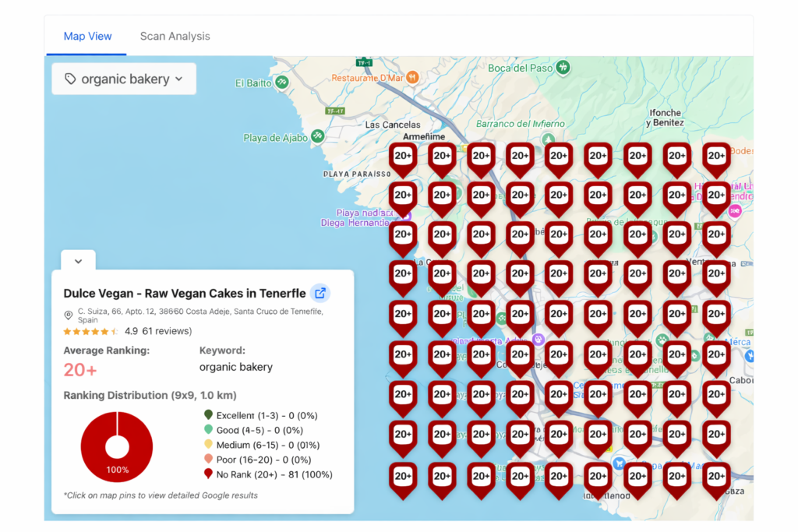Open the organic bakery keyword dropdown
798x532 pixels.
(125, 79)
